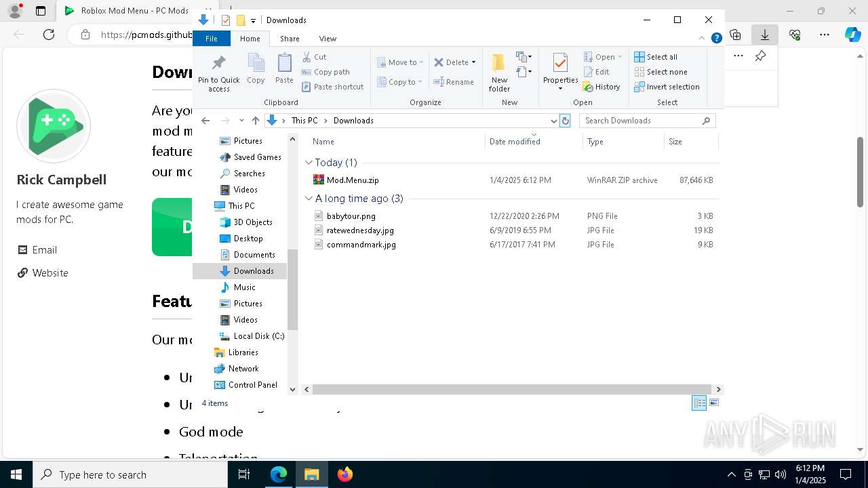
Task: Expand the Delete dropdown arrow
Action: (473, 62)
